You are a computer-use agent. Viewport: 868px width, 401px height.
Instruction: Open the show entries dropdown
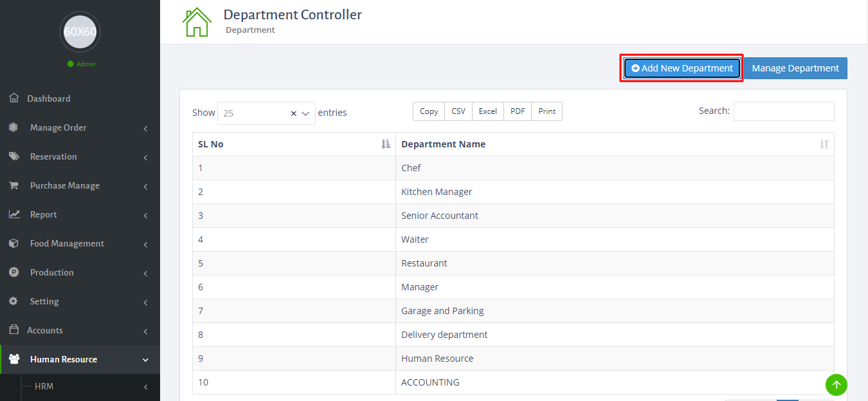pyautogui.click(x=306, y=113)
